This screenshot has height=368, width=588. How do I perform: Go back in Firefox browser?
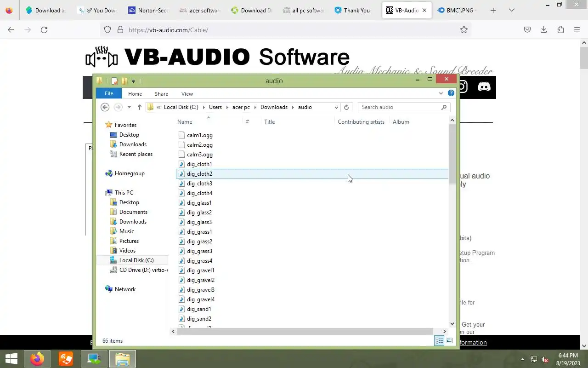[11, 30]
